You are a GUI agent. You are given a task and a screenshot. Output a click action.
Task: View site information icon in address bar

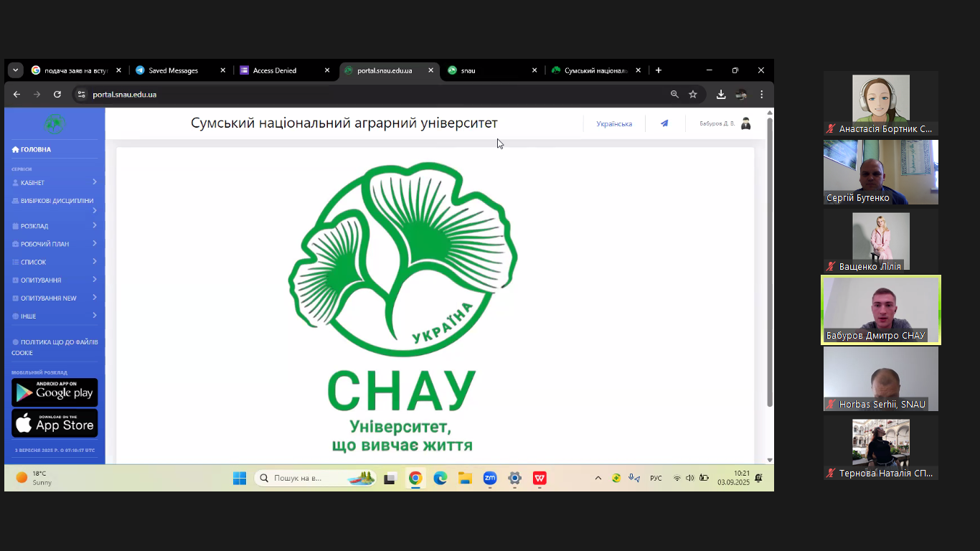click(x=81, y=94)
